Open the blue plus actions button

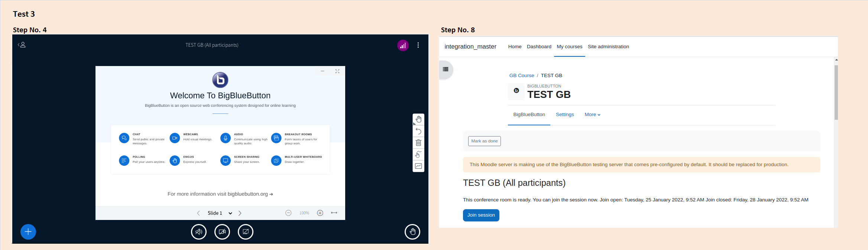point(28,232)
